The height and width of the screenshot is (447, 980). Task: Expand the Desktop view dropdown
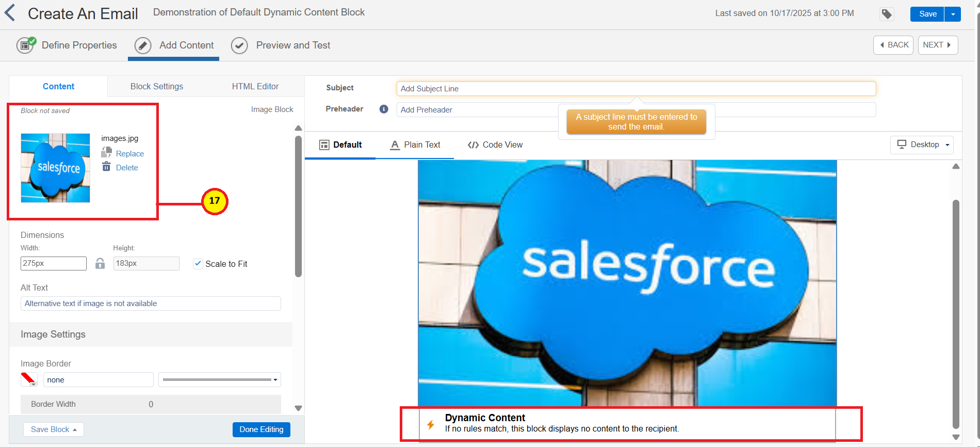922,145
